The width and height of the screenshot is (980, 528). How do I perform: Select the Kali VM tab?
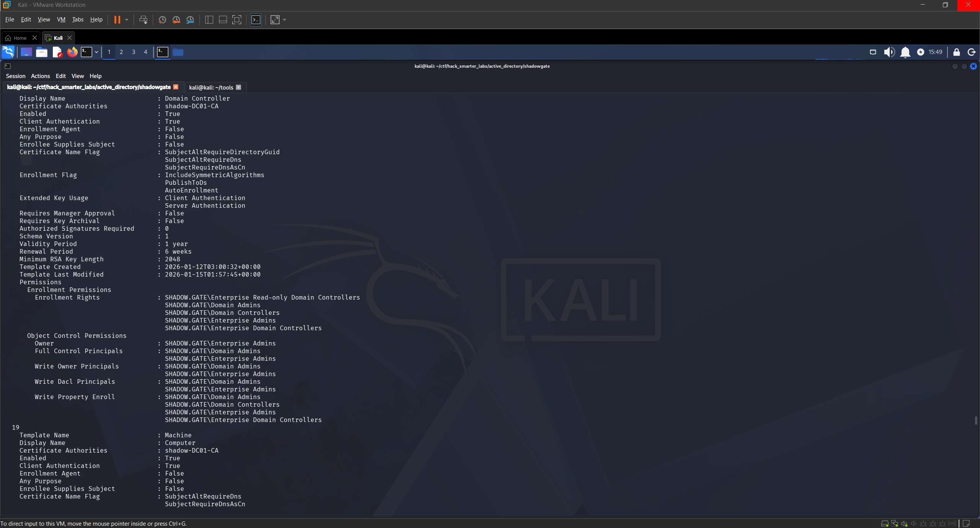pos(58,38)
